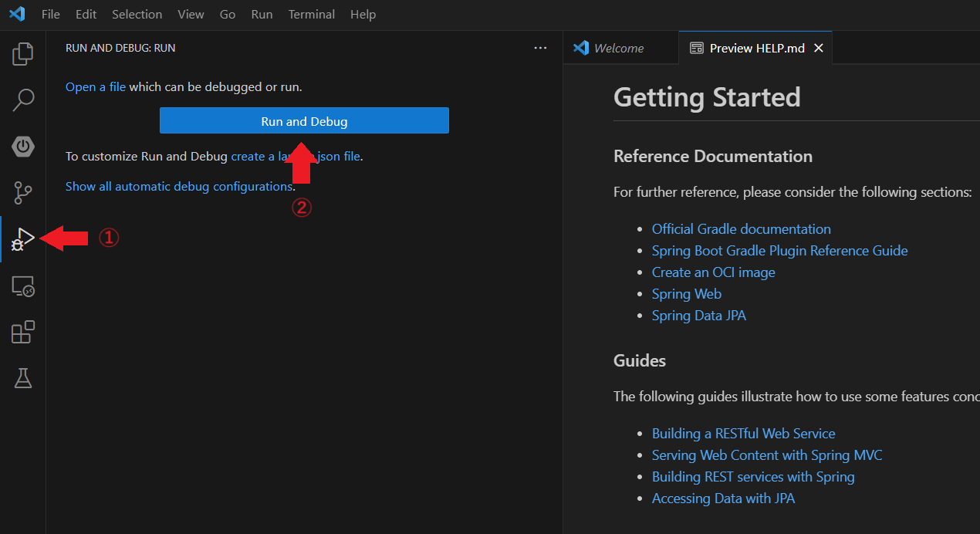Open 'Building a RESTful Web Service' guide link
The width and height of the screenshot is (980, 534).
coord(743,434)
